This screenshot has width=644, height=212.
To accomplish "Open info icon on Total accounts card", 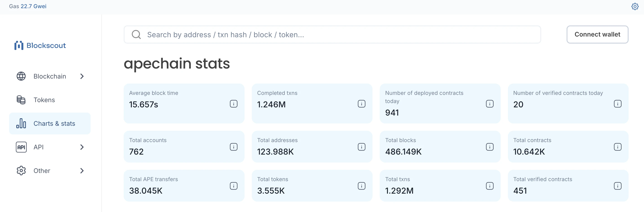I will (233, 147).
